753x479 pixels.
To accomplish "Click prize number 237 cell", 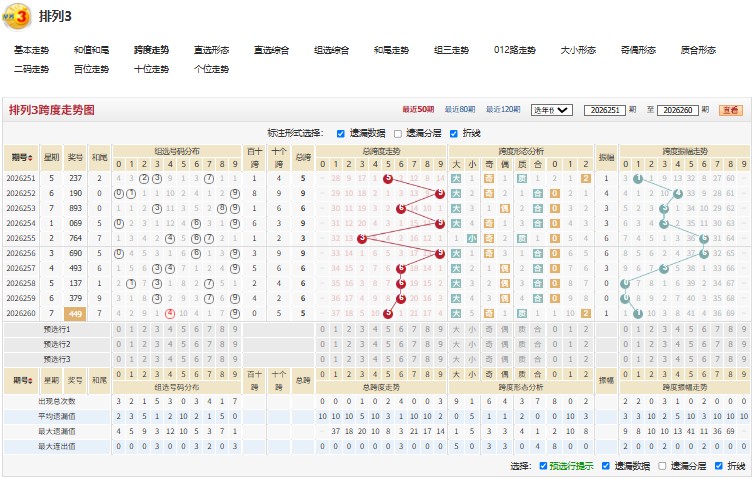I will [x=75, y=178].
